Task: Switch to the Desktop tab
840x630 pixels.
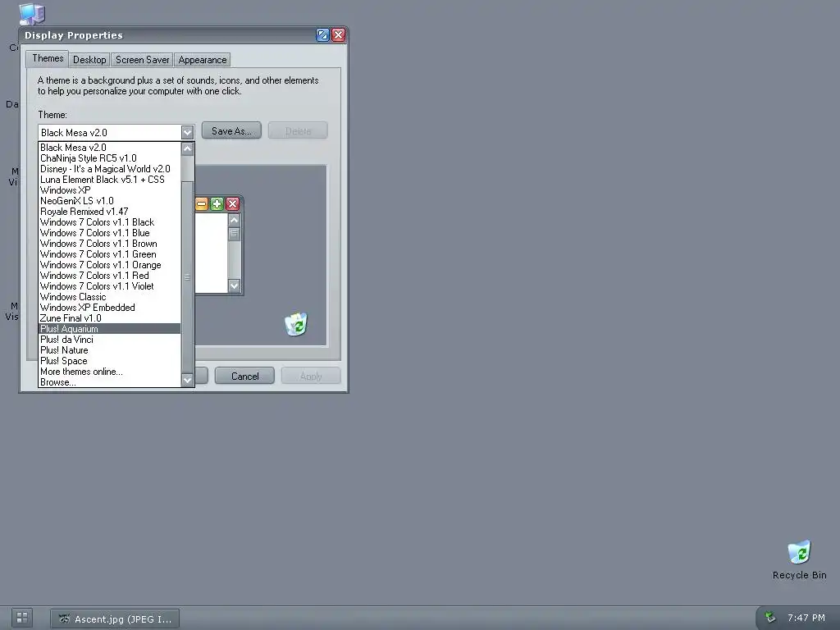Action: [x=89, y=59]
